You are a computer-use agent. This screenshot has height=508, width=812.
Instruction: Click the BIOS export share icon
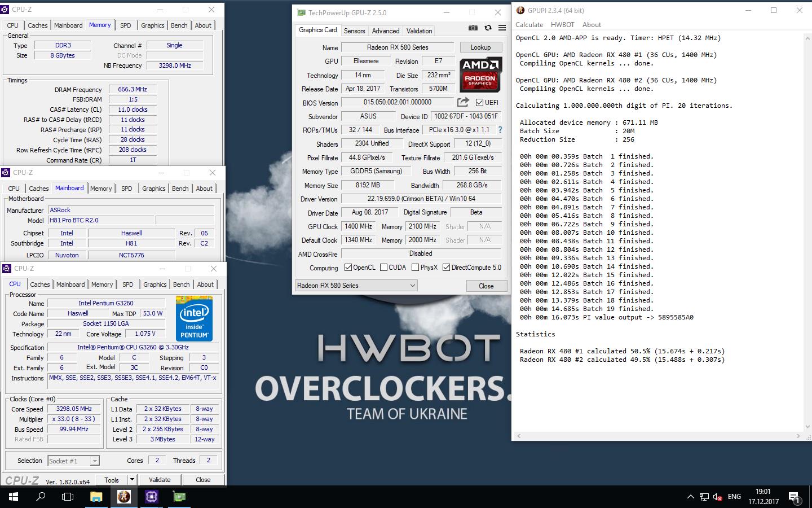click(463, 102)
